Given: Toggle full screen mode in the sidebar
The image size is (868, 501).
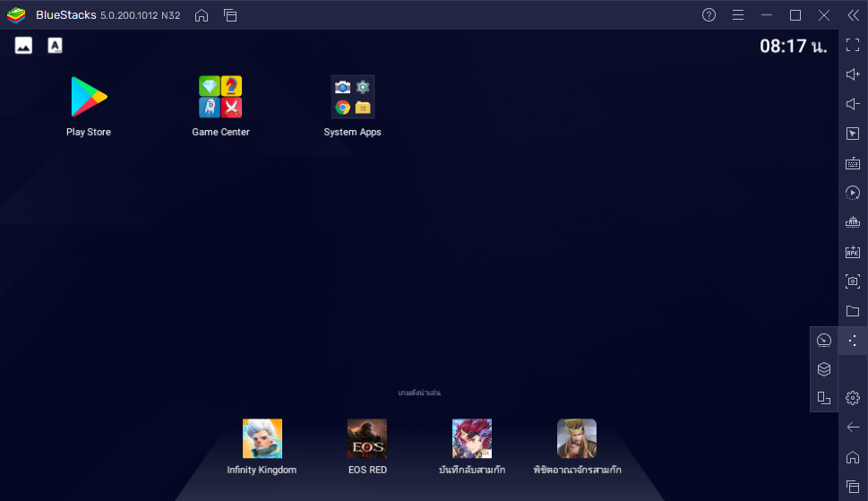Looking at the screenshot, I should click(853, 45).
